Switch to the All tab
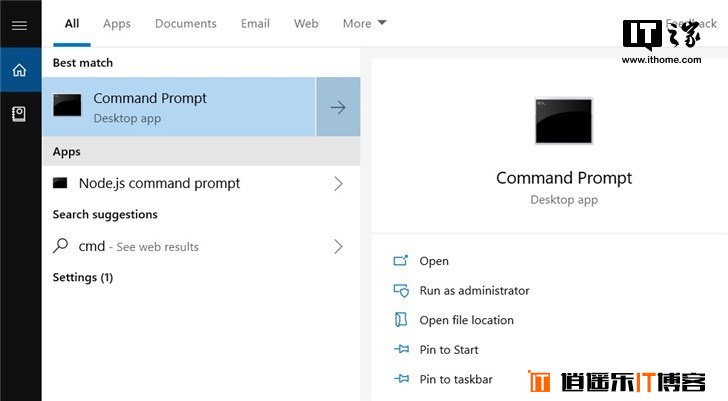 (x=72, y=23)
